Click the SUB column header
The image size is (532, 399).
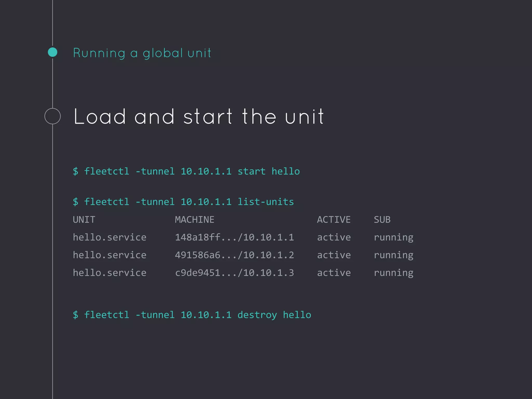click(x=382, y=220)
